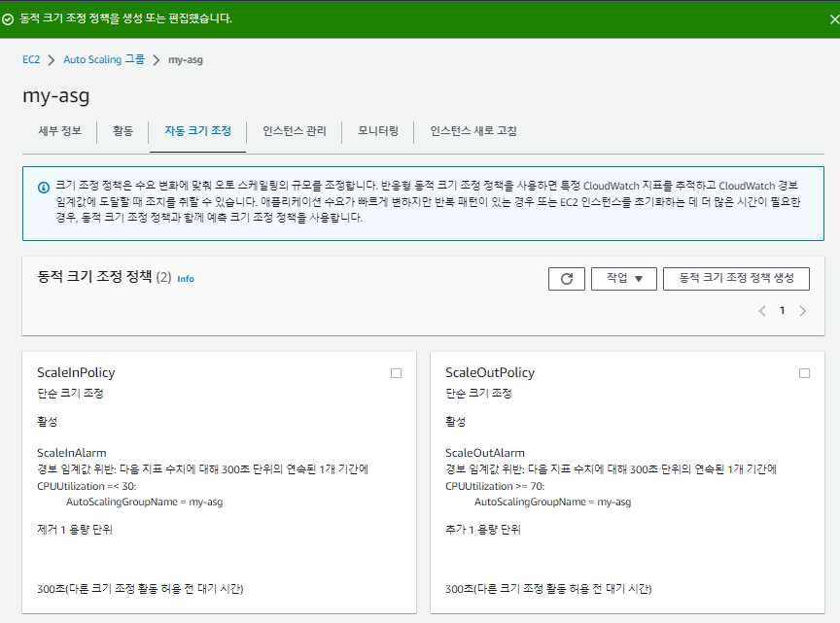
Task: Open the 작업 actions dropdown
Action: point(623,279)
